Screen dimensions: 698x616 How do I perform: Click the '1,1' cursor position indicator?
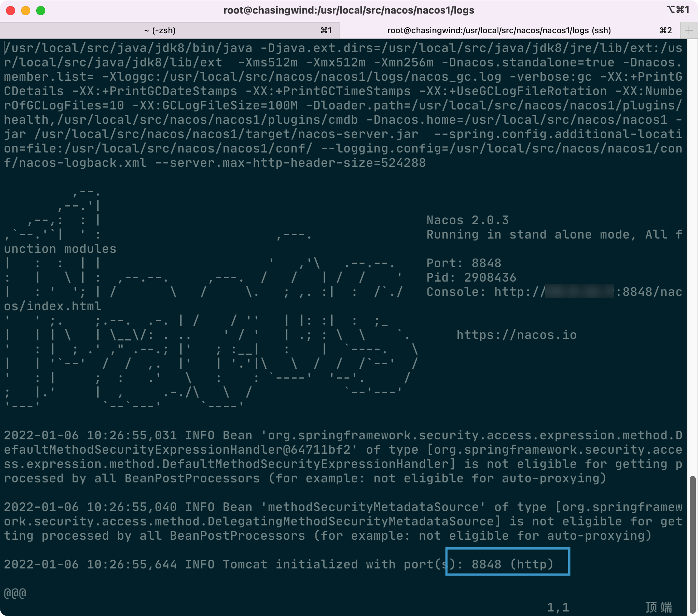[x=558, y=607]
